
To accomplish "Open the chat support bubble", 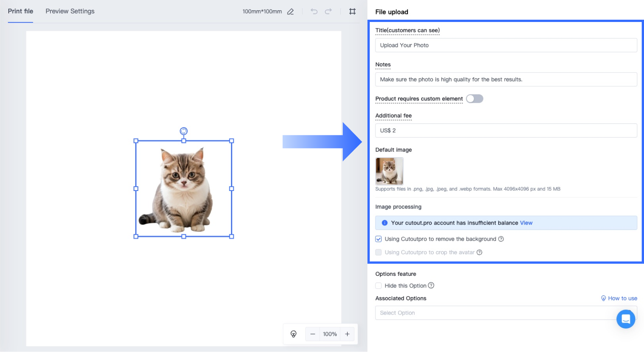I will coord(625,319).
